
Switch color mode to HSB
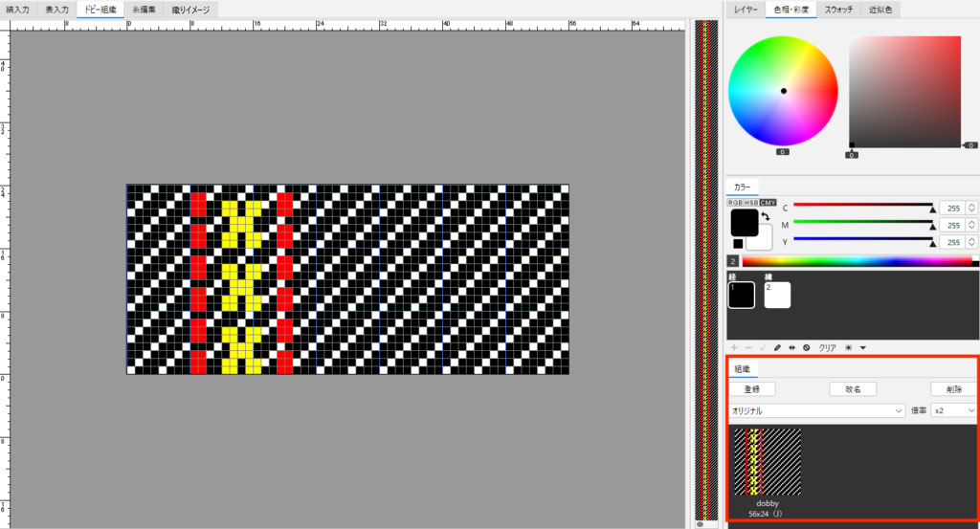[x=751, y=203]
